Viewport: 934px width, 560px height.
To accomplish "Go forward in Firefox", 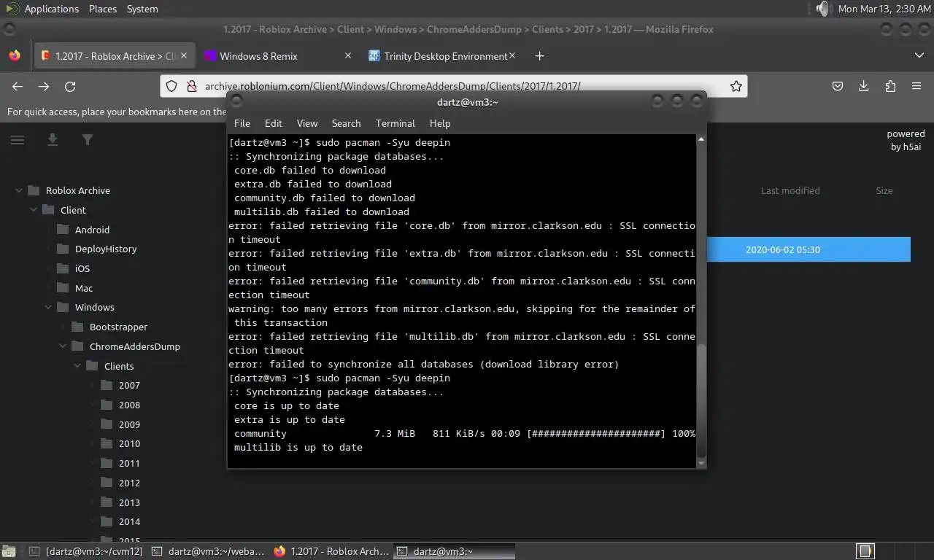I will click(44, 86).
